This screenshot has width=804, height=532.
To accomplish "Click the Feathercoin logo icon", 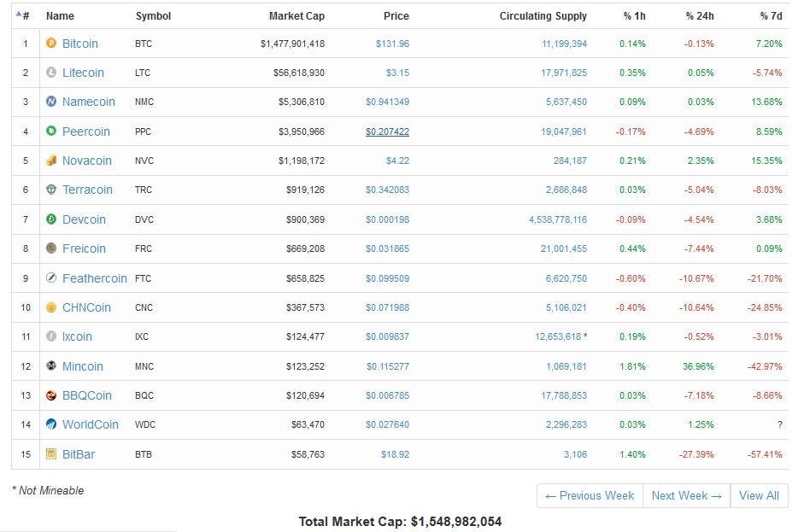I will point(50,278).
